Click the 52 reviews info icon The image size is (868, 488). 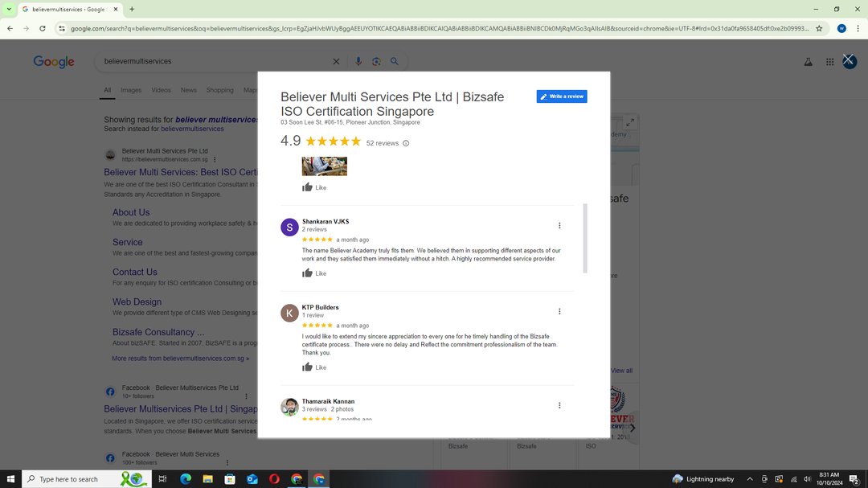tap(406, 143)
